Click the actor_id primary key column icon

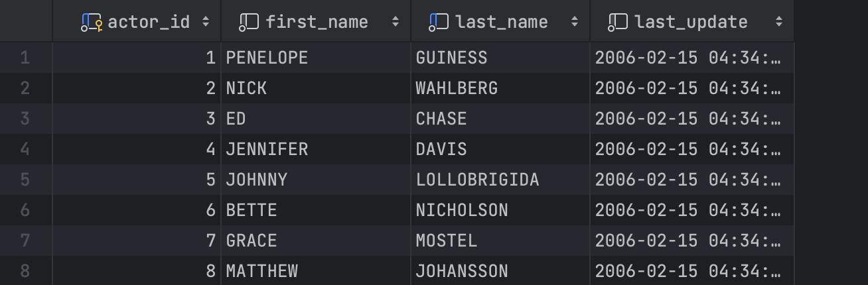point(92,23)
